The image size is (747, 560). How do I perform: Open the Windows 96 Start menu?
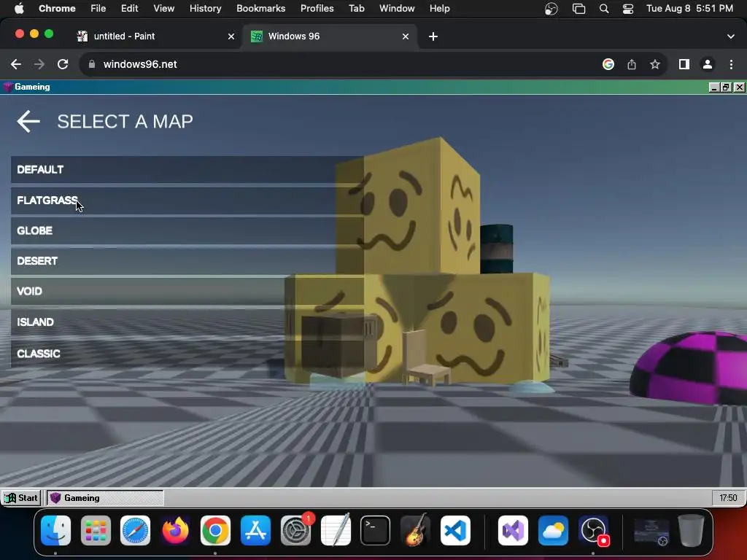coord(21,497)
